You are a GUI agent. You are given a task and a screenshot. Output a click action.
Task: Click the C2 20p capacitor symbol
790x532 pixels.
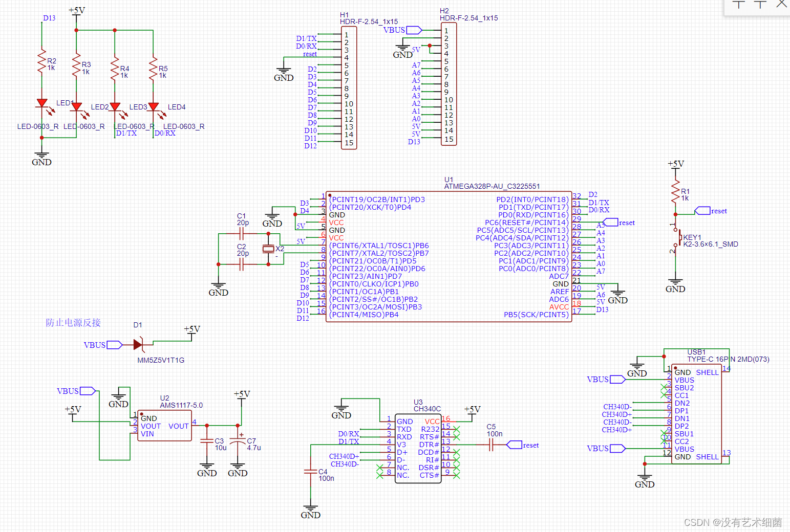[x=242, y=264]
